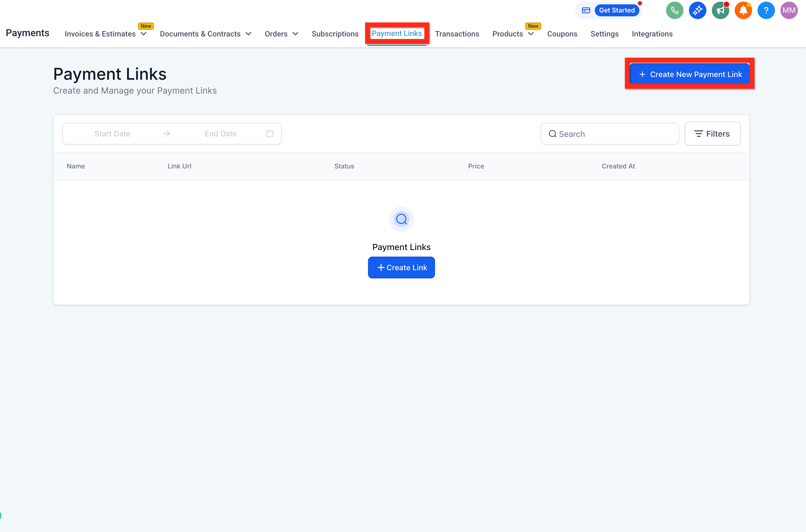This screenshot has height=532, width=806.
Task: Click the blue question mark help icon
Action: [766, 11]
